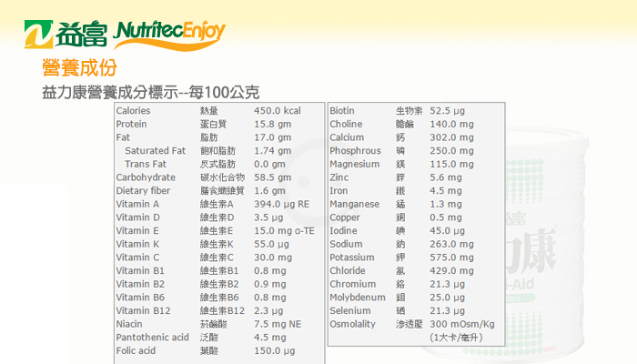This screenshot has height=364, width=637.
Task: Select the Vitamin B2 label
Action: [x=140, y=284]
